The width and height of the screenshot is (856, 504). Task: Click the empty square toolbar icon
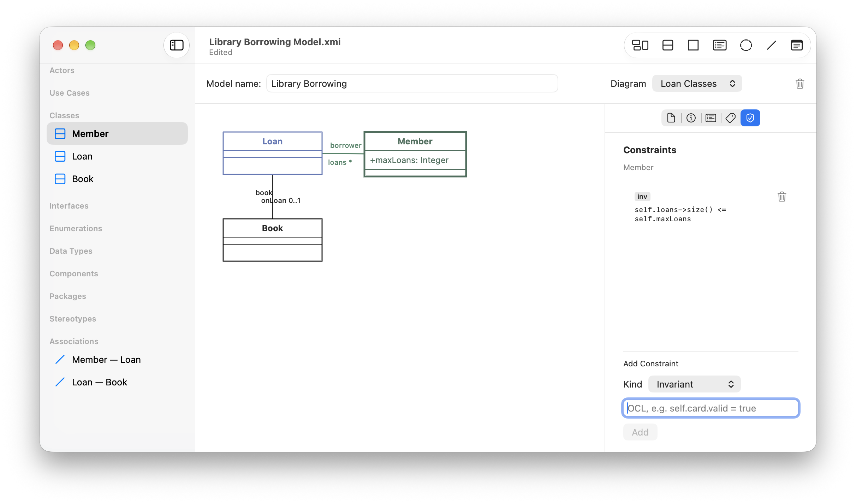(693, 45)
